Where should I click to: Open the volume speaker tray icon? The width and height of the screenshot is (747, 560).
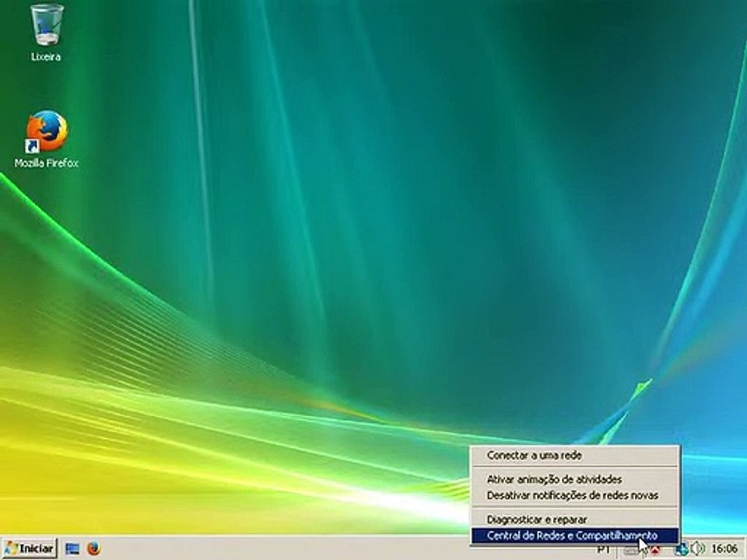click(x=697, y=549)
